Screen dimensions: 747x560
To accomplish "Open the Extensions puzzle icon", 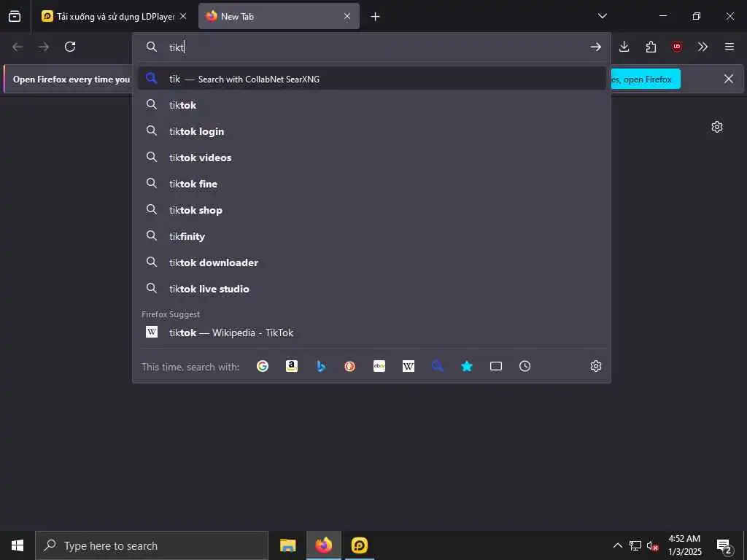I will click(x=651, y=47).
